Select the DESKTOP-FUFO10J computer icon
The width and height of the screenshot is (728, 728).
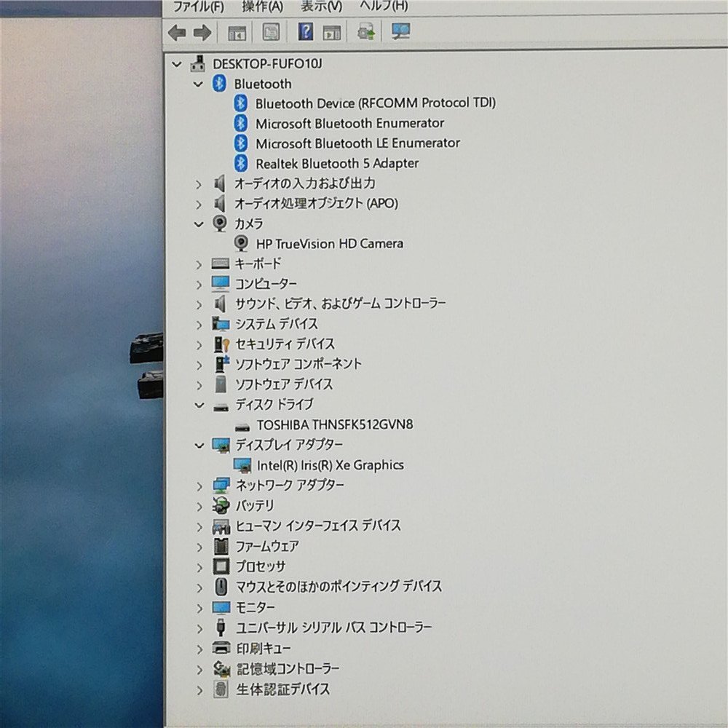pyautogui.click(x=198, y=63)
